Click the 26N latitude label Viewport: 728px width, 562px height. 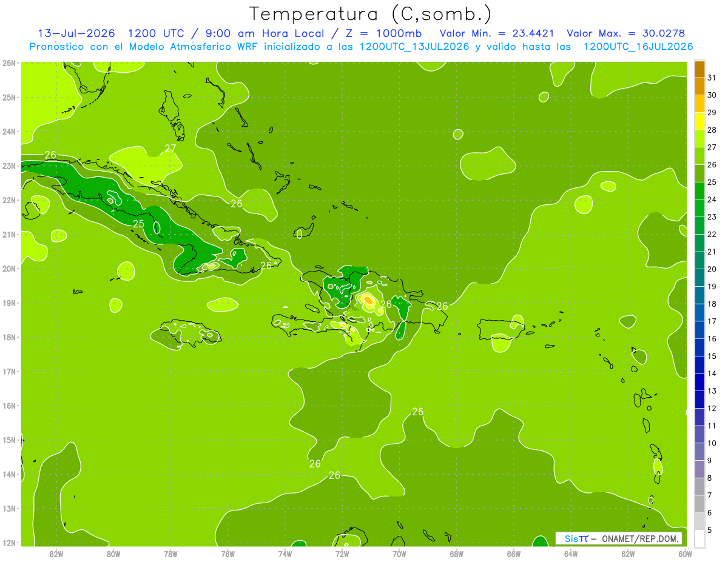9,62
